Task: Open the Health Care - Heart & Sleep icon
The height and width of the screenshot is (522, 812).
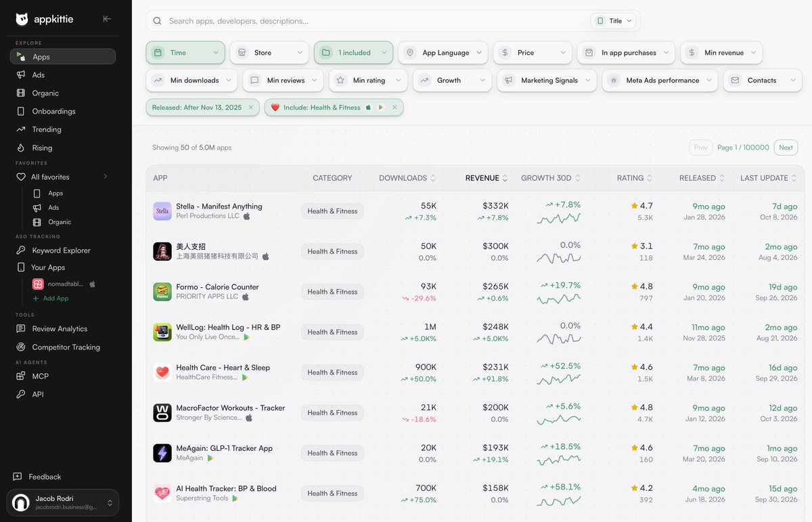Action: (x=162, y=372)
